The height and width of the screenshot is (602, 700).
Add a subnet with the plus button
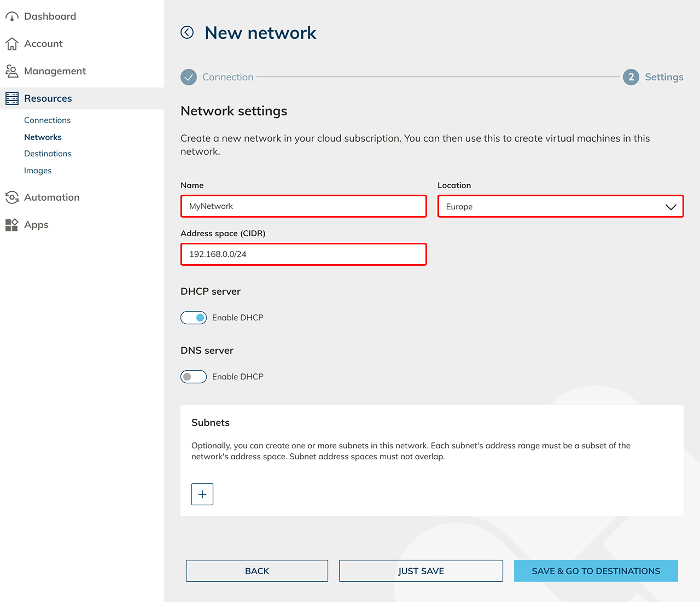202,494
